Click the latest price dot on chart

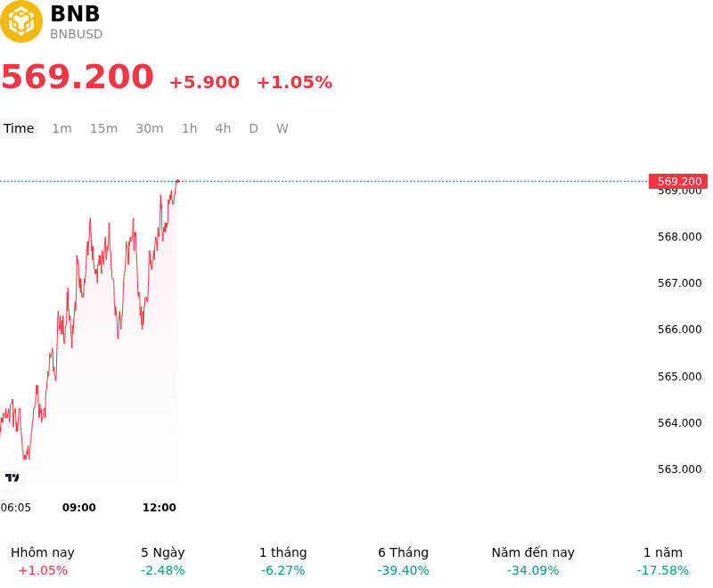[177, 182]
